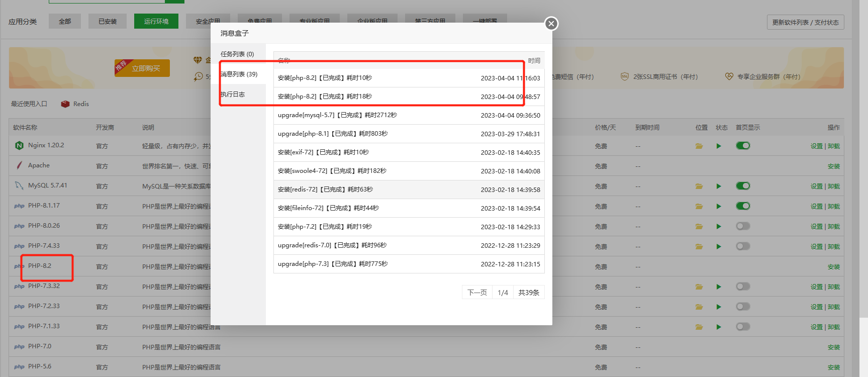Enable PHP-7.3.32 homepage display switch
The height and width of the screenshot is (377, 868).
pos(743,286)
